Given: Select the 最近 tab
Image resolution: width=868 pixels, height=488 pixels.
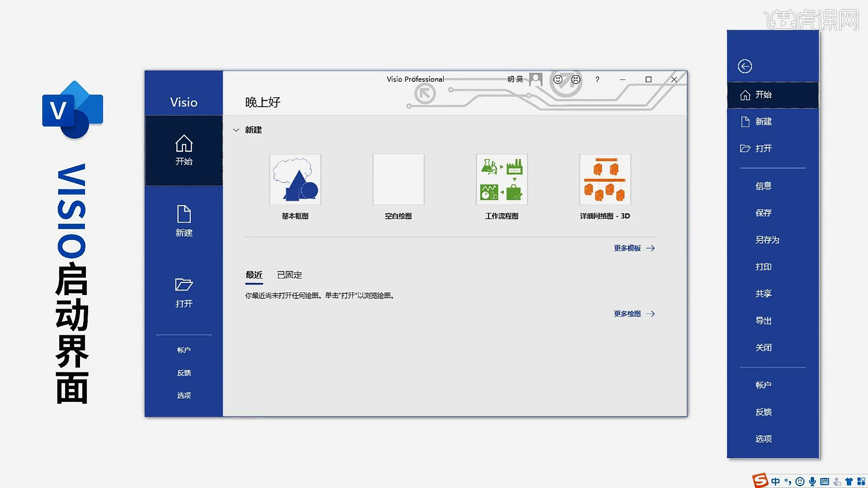Looking at the screenshot, I should click(254, 275).
